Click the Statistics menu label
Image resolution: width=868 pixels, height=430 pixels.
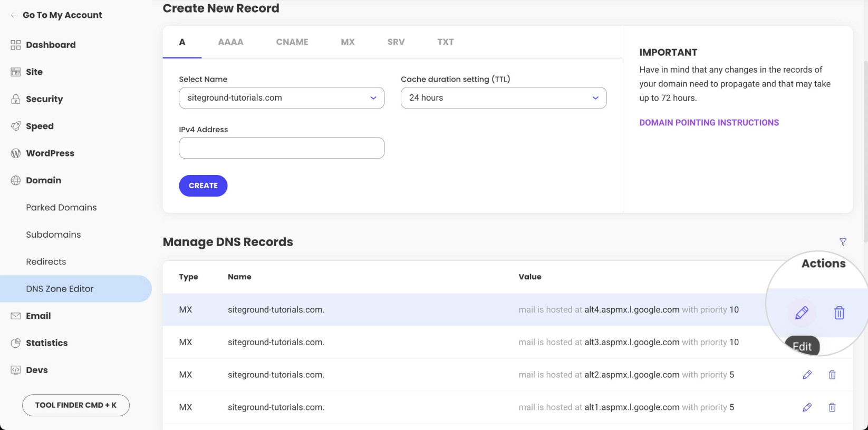point(47,343)
